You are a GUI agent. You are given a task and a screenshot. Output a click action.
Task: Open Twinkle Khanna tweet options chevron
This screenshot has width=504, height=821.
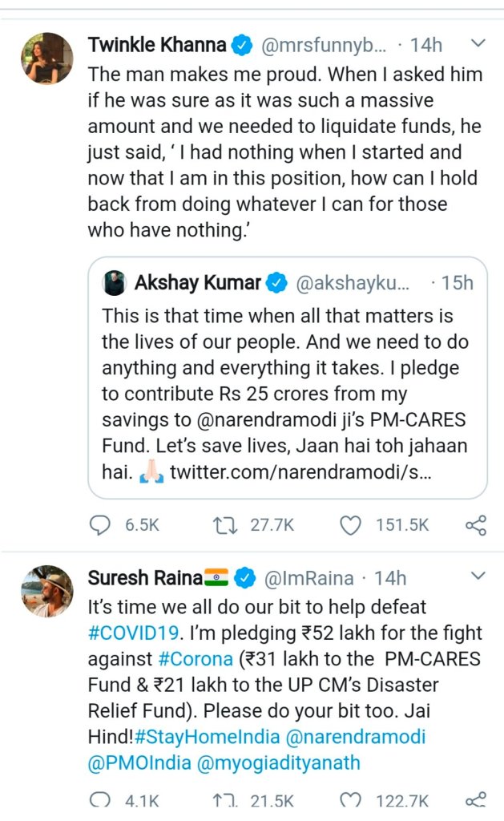478,43
